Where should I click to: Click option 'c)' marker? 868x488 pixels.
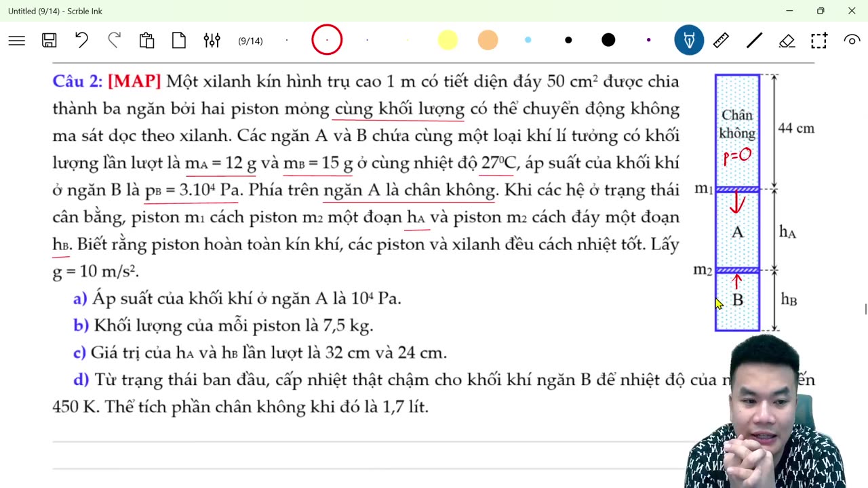79,353
